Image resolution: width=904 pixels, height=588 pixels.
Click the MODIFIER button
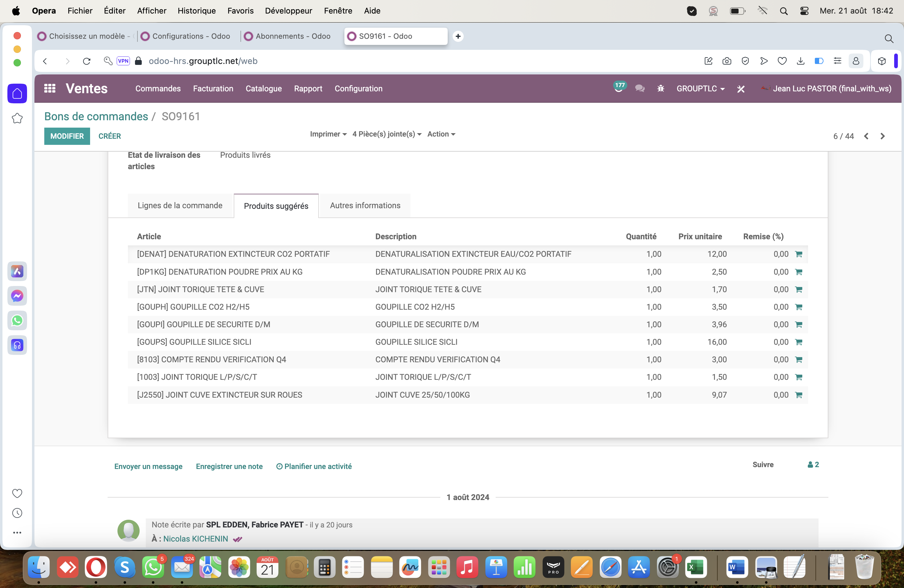tap(67, 136)
